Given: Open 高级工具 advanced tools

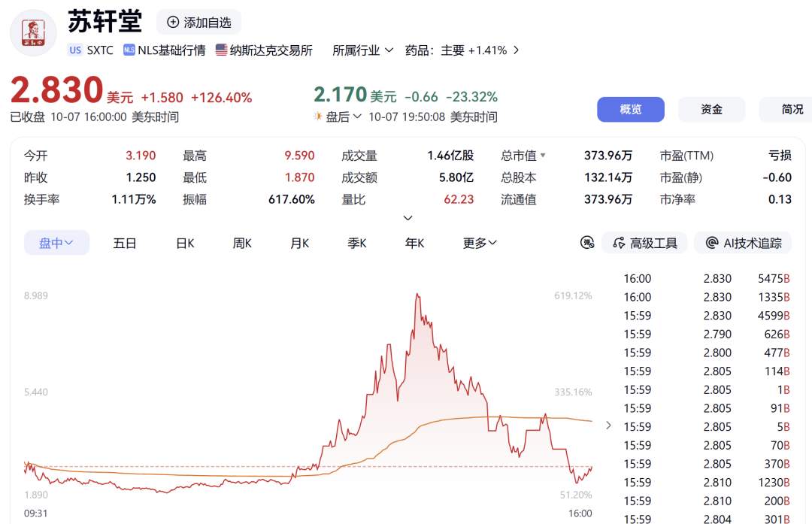Looking at the screenshot, I should (x=644, y=243).
